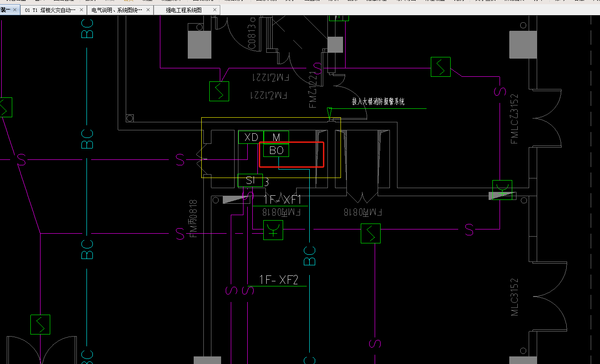
Task: Select detector symbol in the bottom-left corner
Action: [x=40, y=325]
